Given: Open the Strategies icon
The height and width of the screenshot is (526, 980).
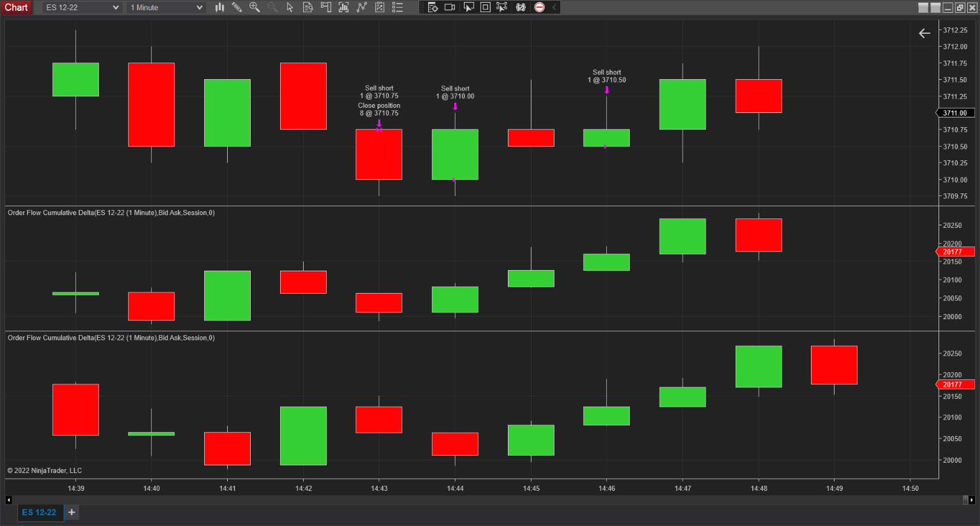Looking at the screenshot, I should pyautogui.click(x=380, y=7).
